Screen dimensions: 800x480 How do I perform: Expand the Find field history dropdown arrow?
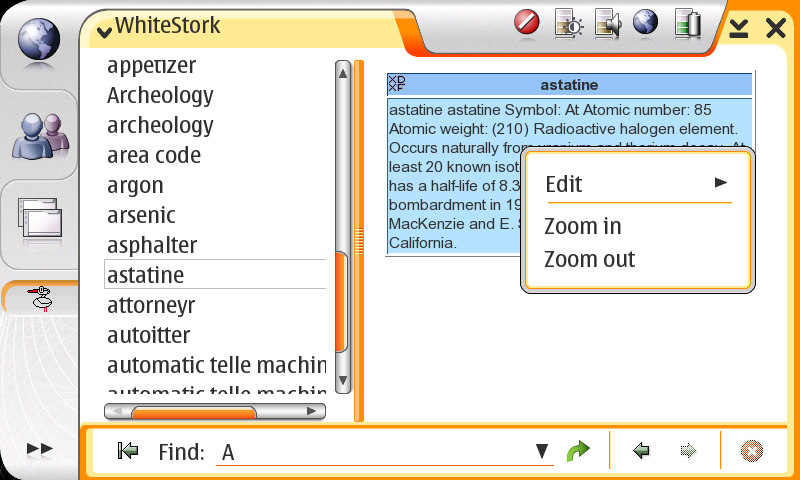[542, 452]
